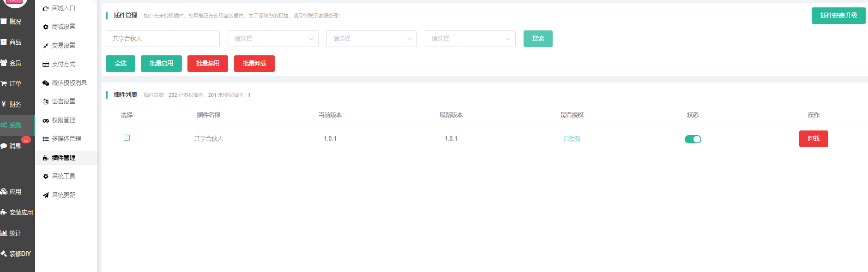The width and height of the screenshot is (868, 272).
Task: Open 多媒体管理 submenu item
Action: [x=66, y=139]
